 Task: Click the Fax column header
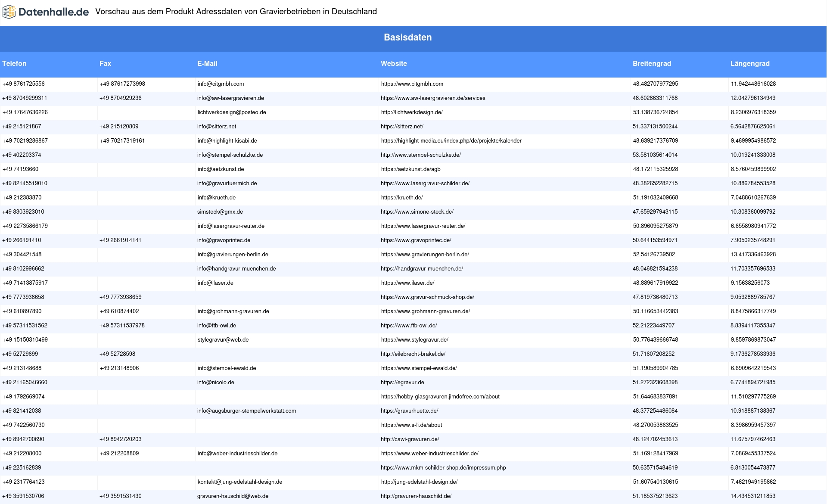[105, 63]
